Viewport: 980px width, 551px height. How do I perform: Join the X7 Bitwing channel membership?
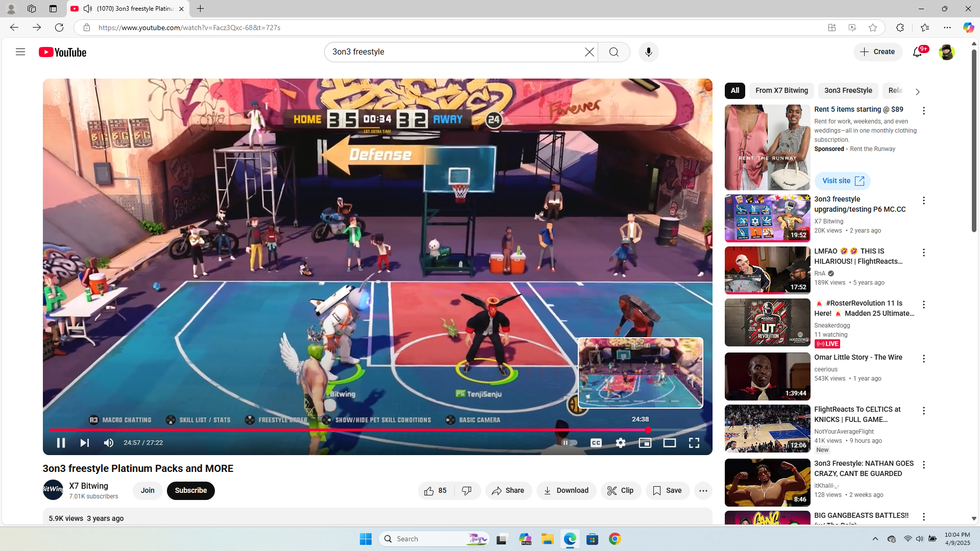pyautogui.click(x=148, y=491)
